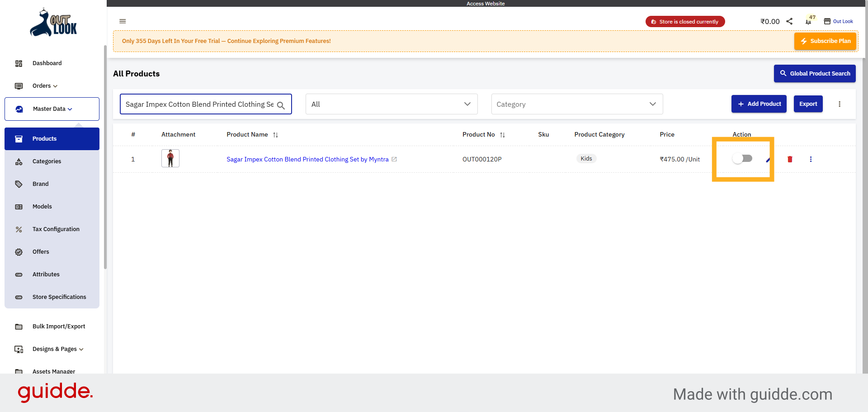Open the All filter dropdown
This screenshot has height=412, width=868.
point(392,104)
